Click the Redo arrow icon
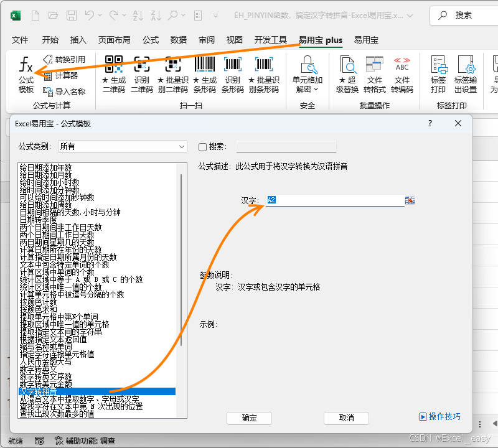Viewport: 498px width, 448px height. click(114, 15)
